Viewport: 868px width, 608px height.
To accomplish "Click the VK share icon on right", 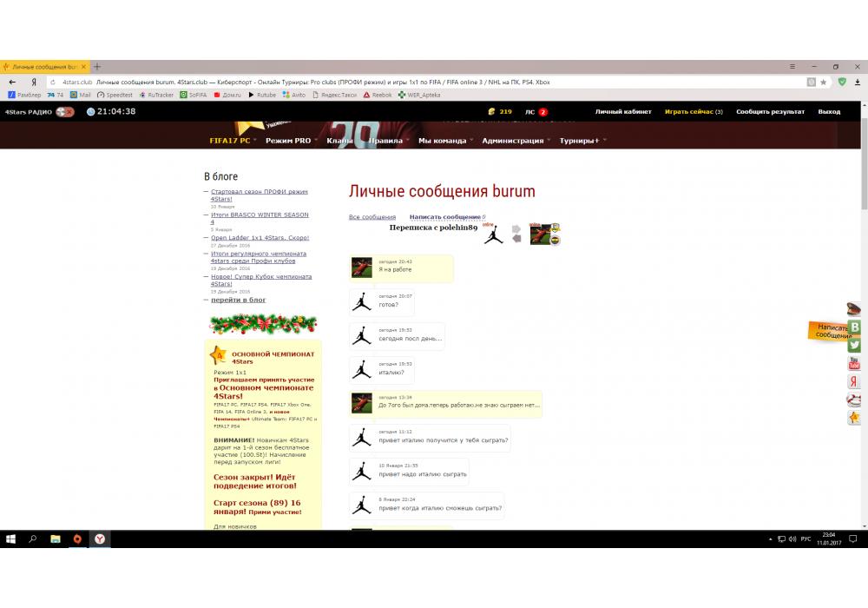I will tap(855, 327).
